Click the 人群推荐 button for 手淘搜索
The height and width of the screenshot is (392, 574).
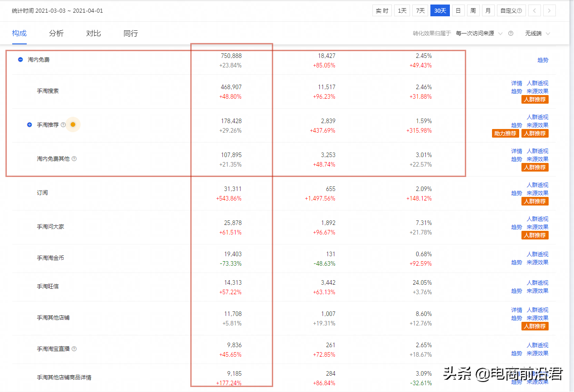[535, 99]
